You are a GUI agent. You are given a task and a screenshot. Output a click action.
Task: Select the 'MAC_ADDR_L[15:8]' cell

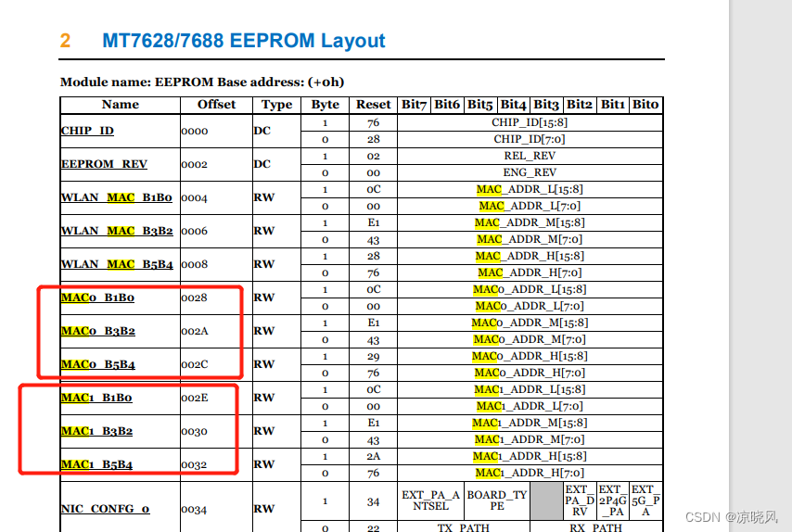530,189
